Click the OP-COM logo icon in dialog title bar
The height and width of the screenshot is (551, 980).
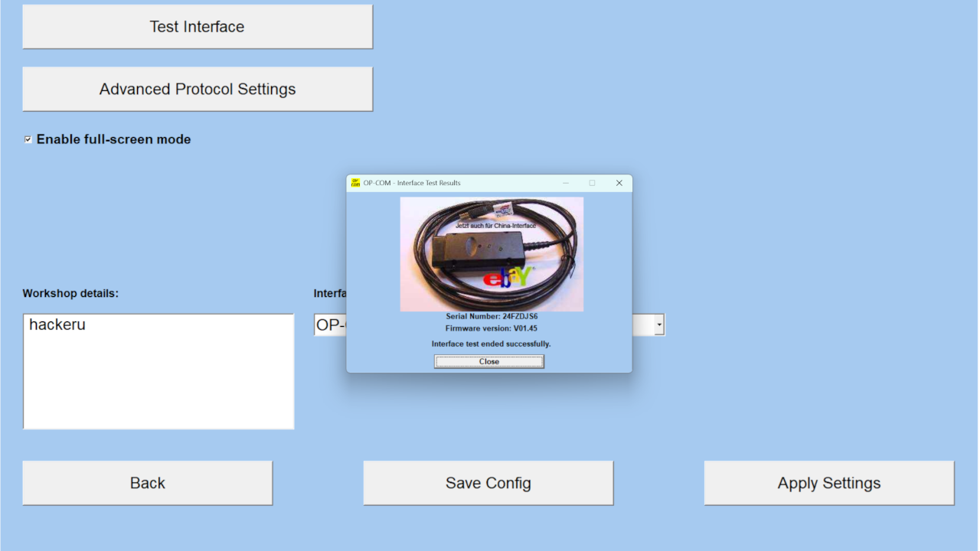pyautogui.click(x=356, y=183)
